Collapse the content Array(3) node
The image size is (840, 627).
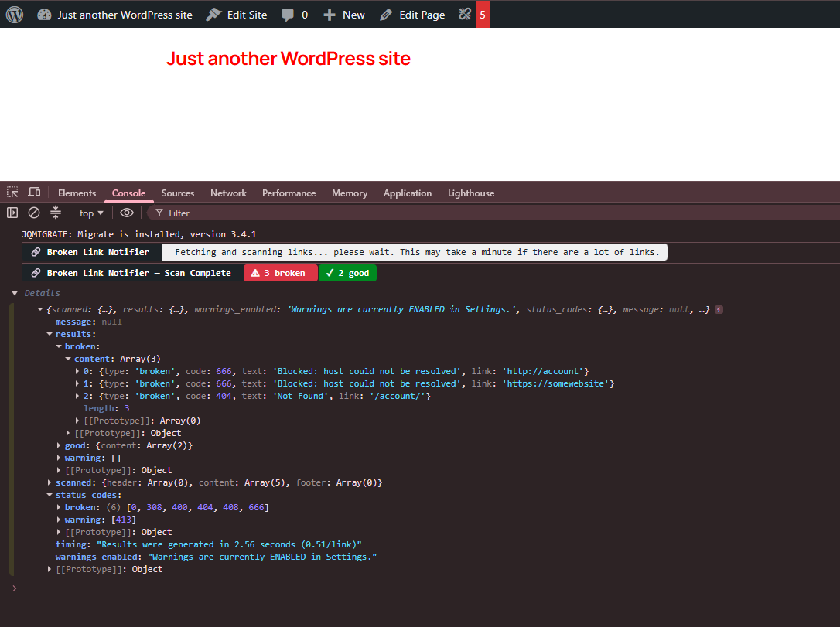click(68, 359)
